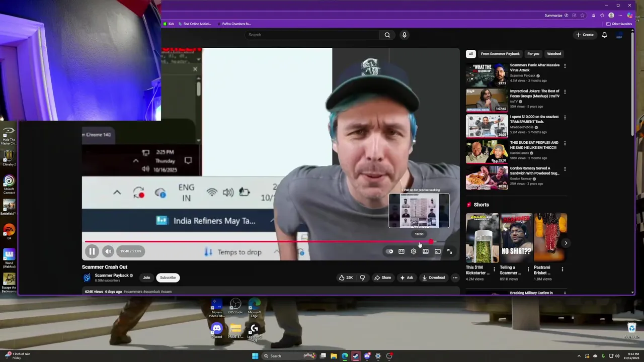
Task: Open Scammer Payback channel avatar
Action: pyautogui.click(x=87, y=278)
